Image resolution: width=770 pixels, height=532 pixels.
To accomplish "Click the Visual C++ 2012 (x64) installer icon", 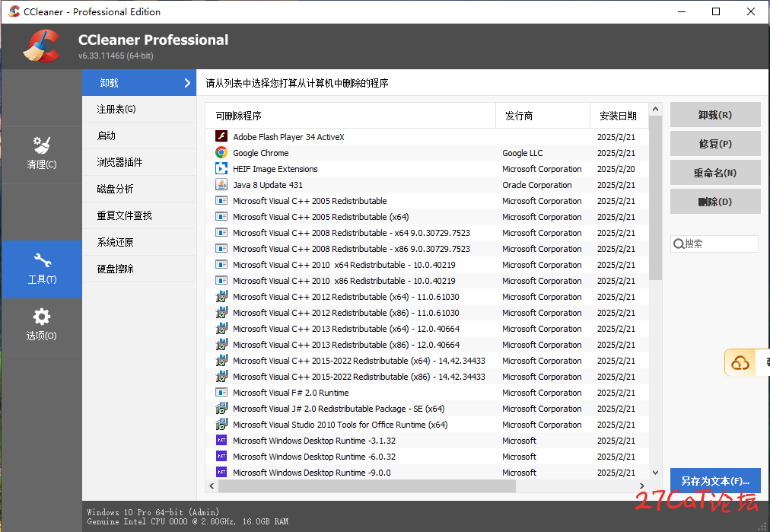I will 221,297.
